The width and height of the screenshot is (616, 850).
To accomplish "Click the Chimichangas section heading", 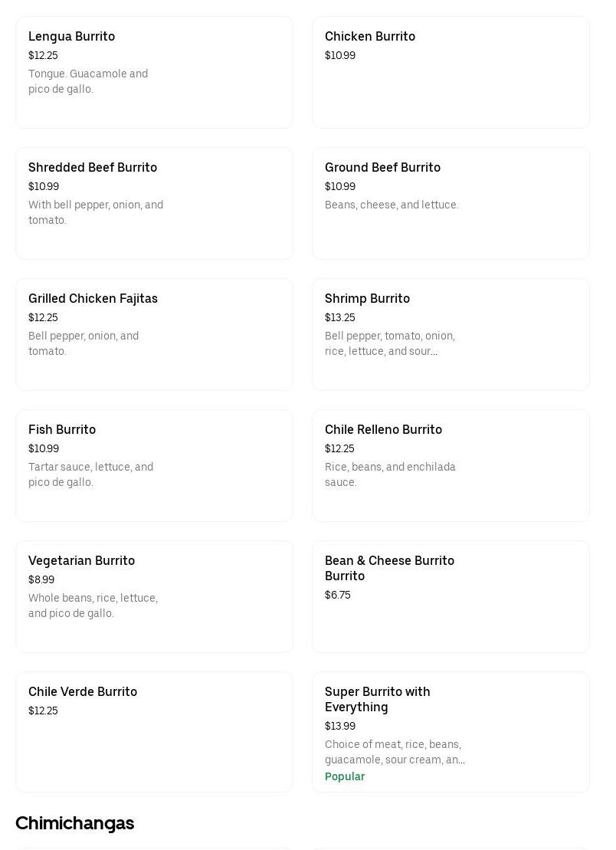I will pyautogui.click(x=74, y=823).
